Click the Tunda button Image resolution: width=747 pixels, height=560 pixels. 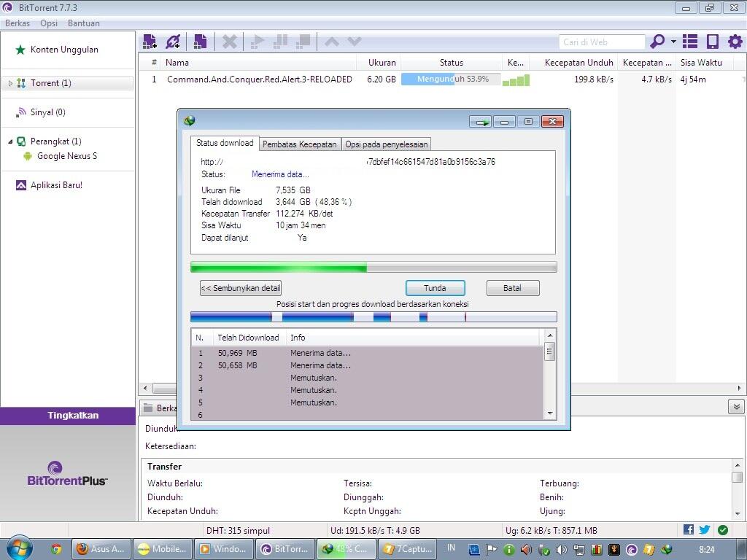[435, 288]
